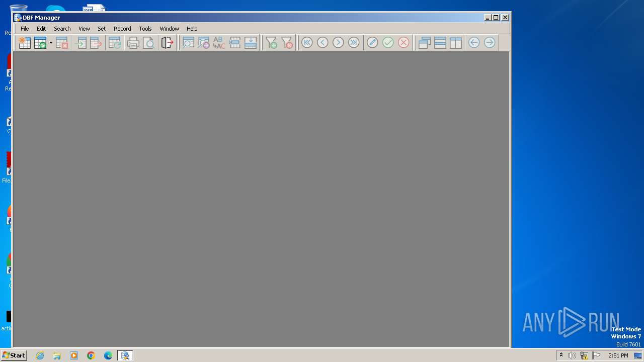Open the Set menu

[102, 29]
